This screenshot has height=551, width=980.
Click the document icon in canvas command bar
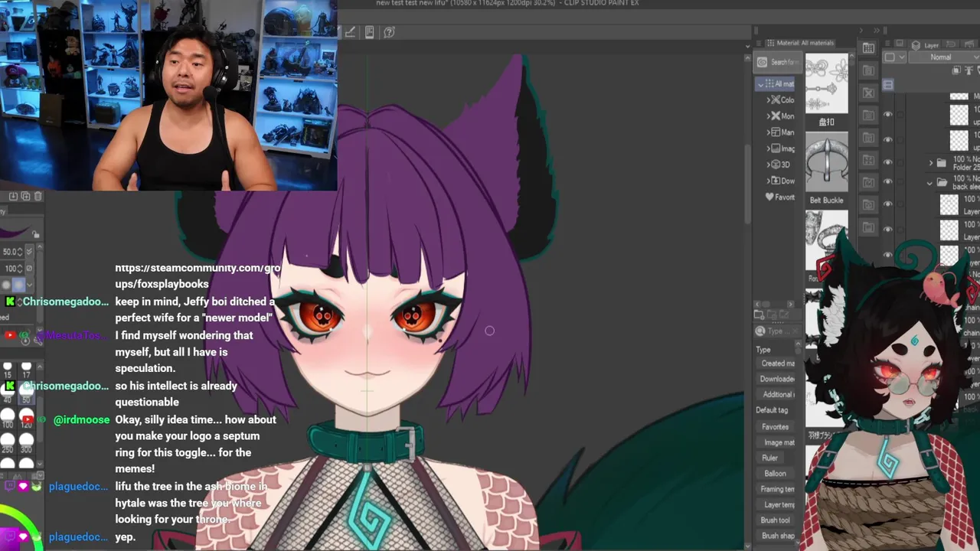370,32
